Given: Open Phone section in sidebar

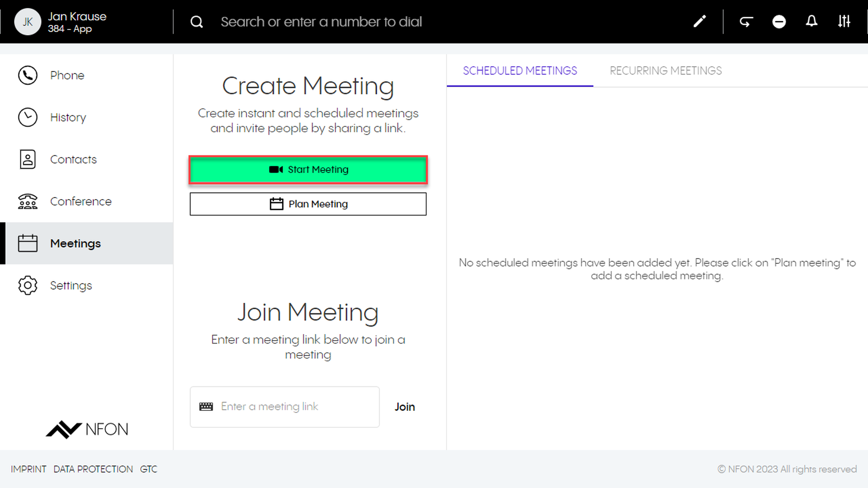Looking at the screenshot, I should click(67, 75).
